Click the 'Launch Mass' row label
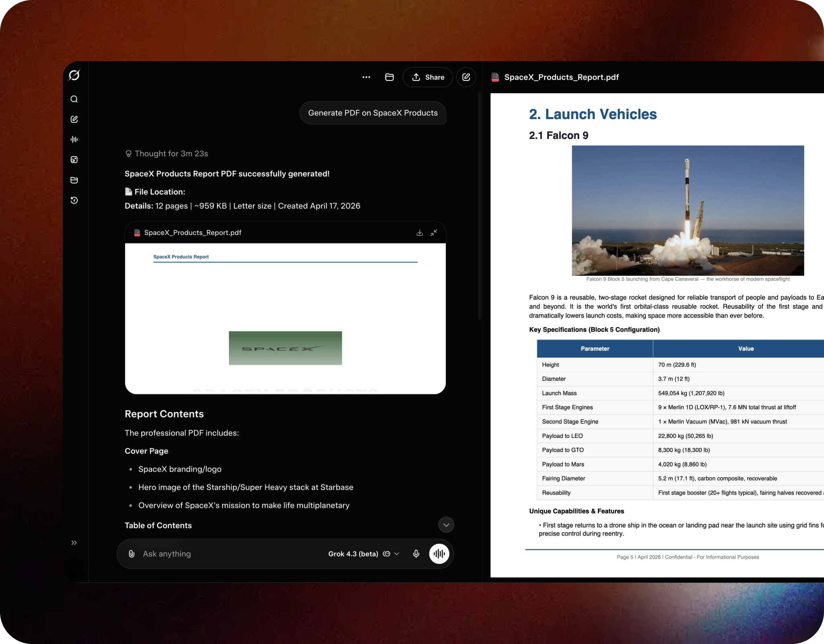This screenshot has width=824, height=644. 559,393
